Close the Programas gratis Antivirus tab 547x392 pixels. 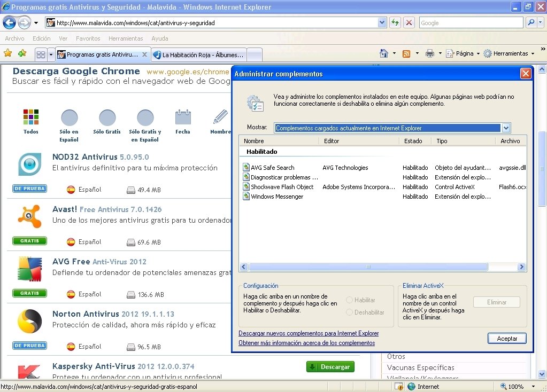click(144, 54)
